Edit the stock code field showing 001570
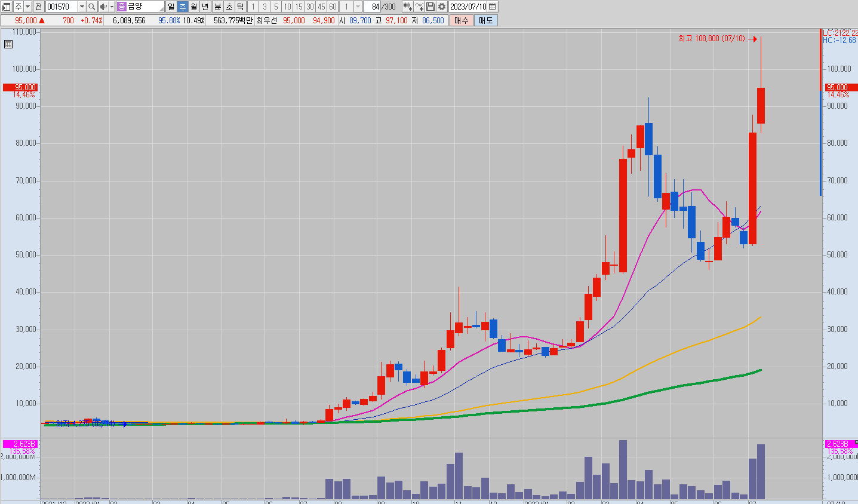Image resolution: width=858 pixels, height=504 pixels. click(x=61, y=7)
